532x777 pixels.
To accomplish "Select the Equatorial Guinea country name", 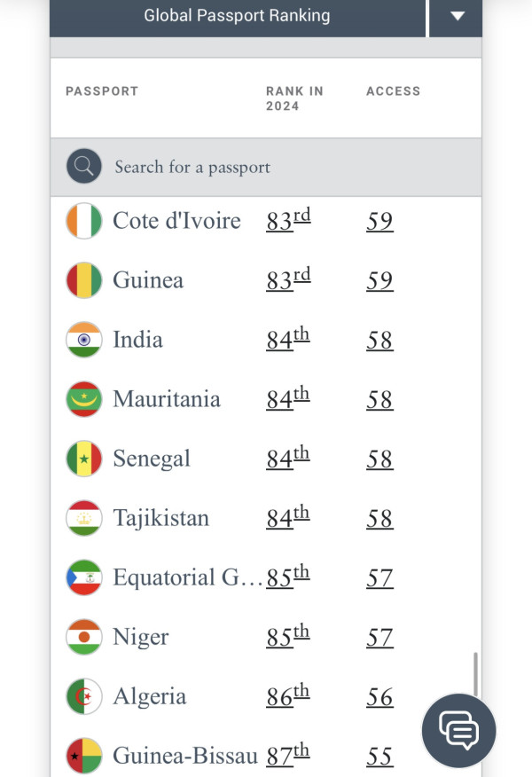I will click(187, 577).
